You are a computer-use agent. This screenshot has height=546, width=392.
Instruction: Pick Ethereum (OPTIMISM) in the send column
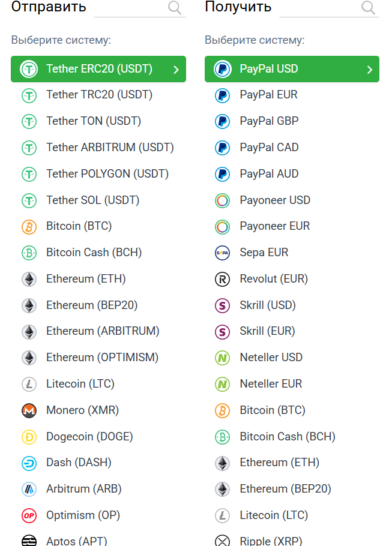(102, 358)
